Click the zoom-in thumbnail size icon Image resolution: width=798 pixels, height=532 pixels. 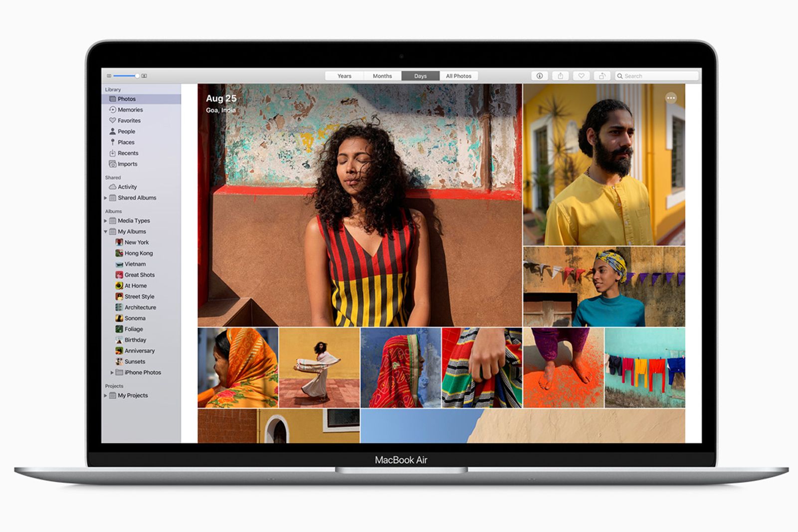click(144, 76)
